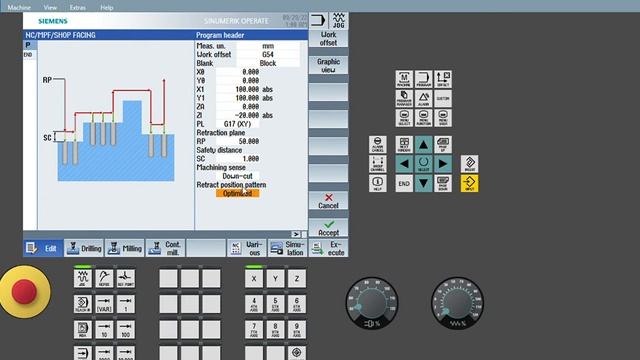Select the X axis key
This screenshot has height=360, width=640.
pos(254,278)
